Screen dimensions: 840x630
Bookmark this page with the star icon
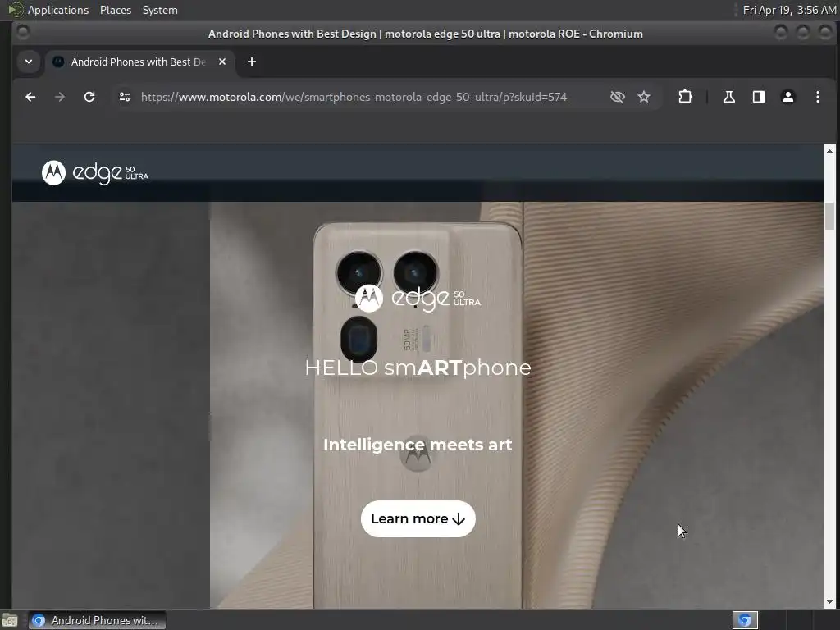[x=644, y=97]
